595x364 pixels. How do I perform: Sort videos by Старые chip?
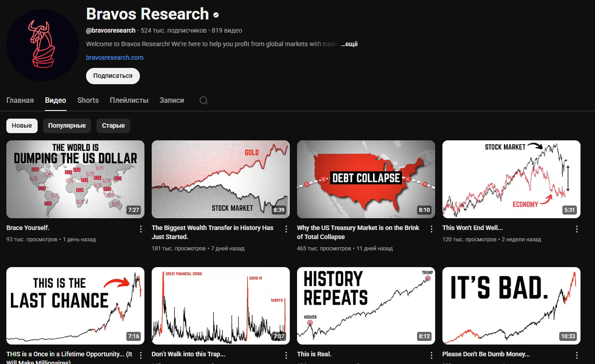(113, 126)
